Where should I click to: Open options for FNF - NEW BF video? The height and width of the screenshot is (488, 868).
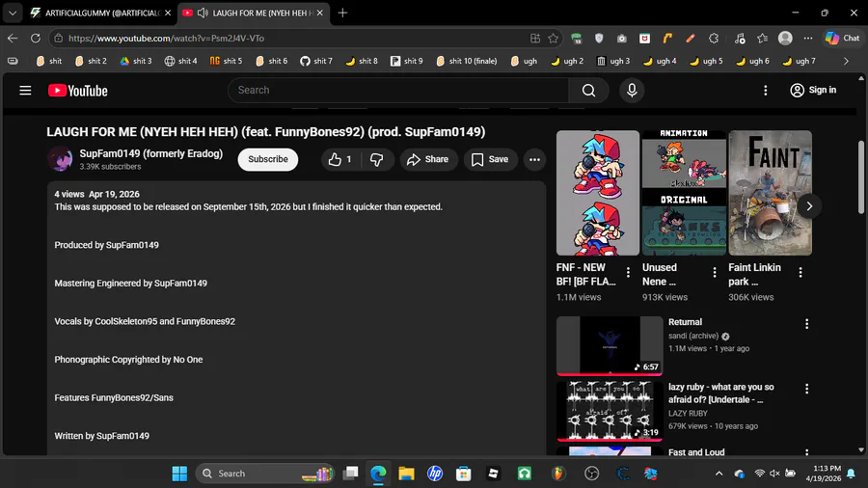(x=628, y=272)
